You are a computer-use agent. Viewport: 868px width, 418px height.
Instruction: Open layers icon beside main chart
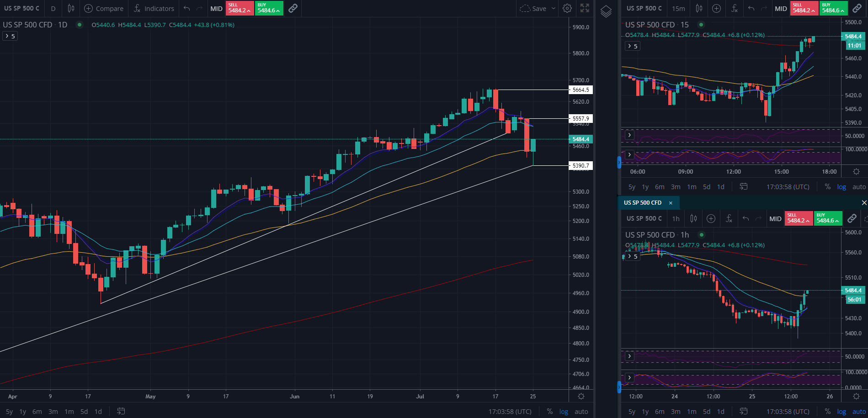point(606,11)
